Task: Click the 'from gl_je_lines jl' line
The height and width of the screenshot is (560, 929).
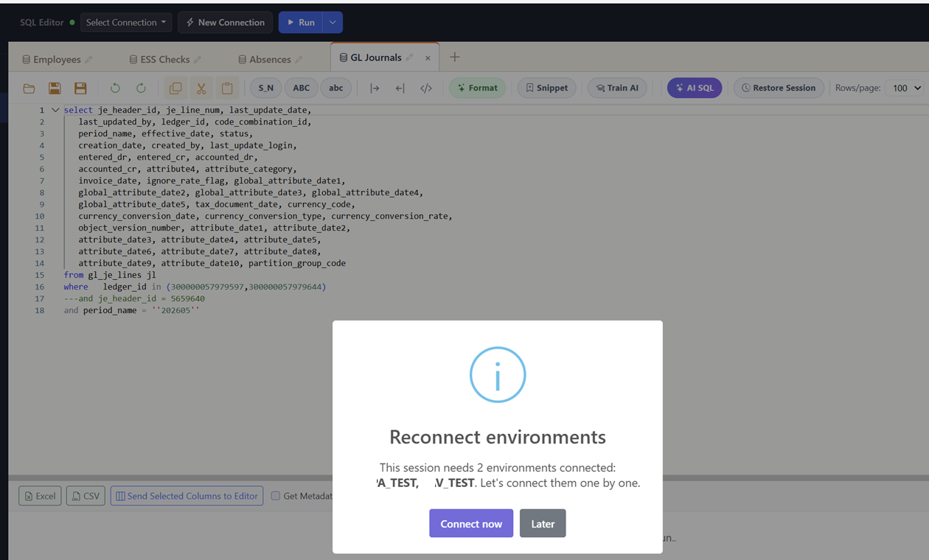Action: coord(110,275)
